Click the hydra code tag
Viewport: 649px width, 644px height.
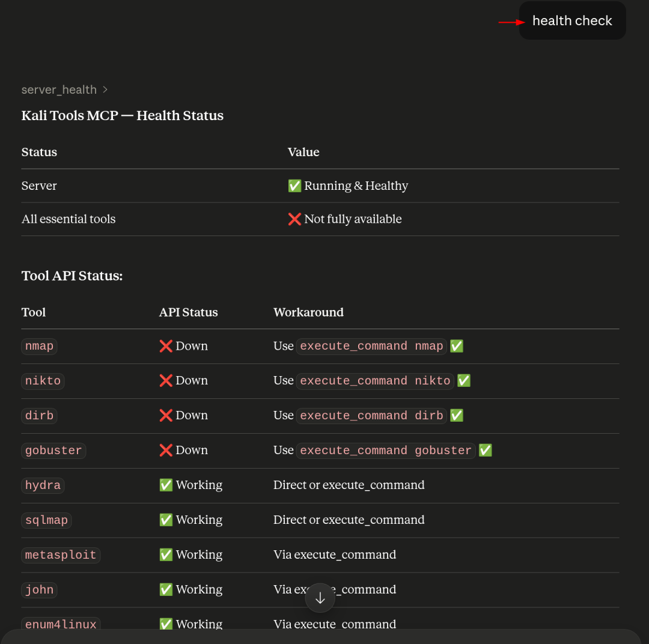(x=43, y=485)
